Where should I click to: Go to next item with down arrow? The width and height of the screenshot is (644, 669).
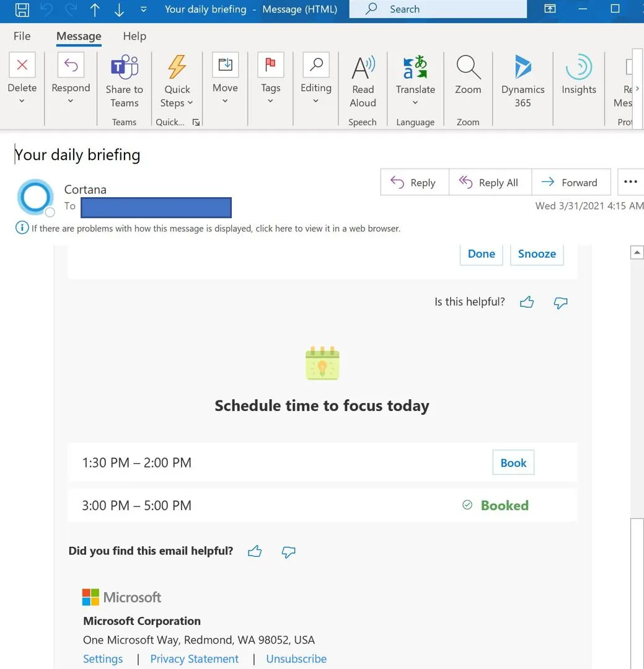[119, 9]
